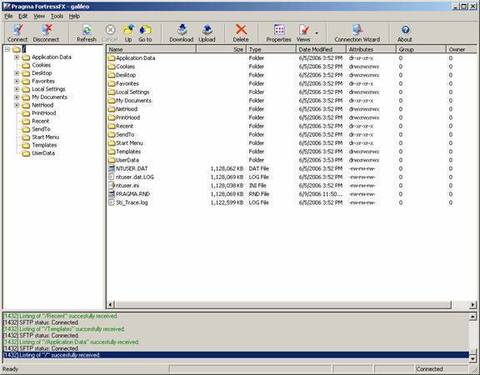480x375 pixels.
Task: Open the Tools menu
Action: click(x=57, y=16)
